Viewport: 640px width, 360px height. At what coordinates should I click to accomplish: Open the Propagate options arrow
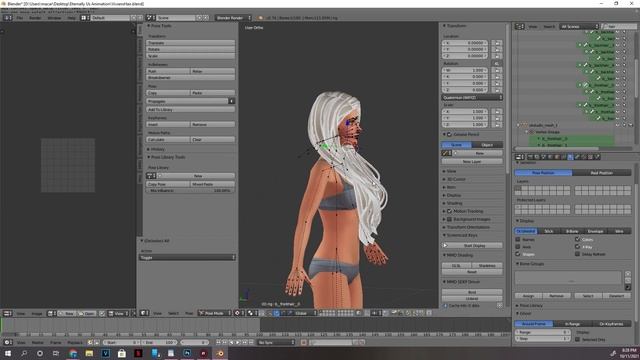coord(231,101)
